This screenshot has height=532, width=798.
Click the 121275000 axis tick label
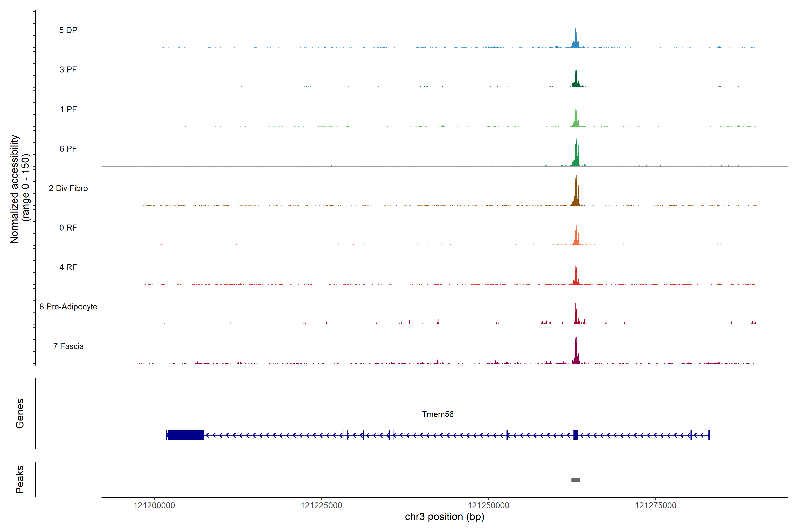click(x=655, y=506)
